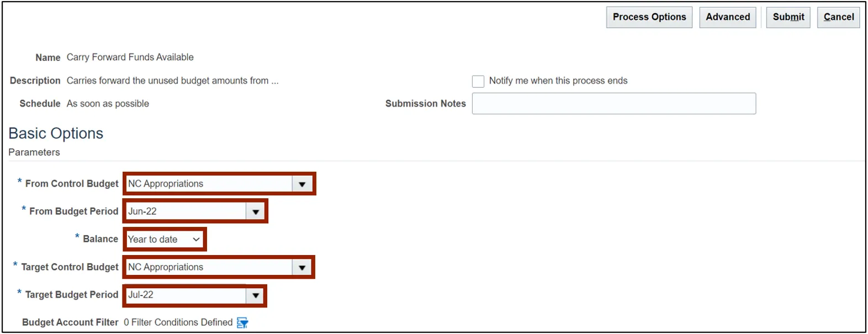Image resolution: width=868 pixels, height=334 pixels.
Task: Click the From Budget Period Jun-22 field
Action: click(186, 211)
